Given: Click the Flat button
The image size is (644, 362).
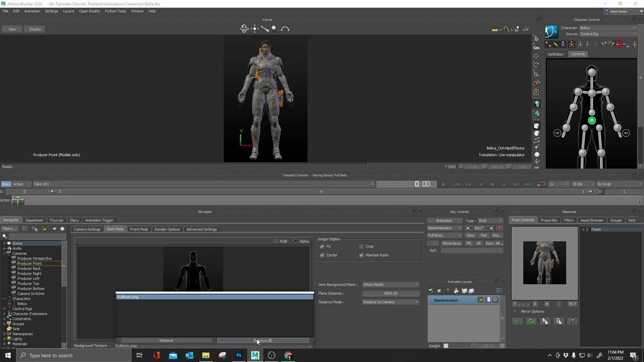Looking at the screenshot, I should tap(484, 235).
